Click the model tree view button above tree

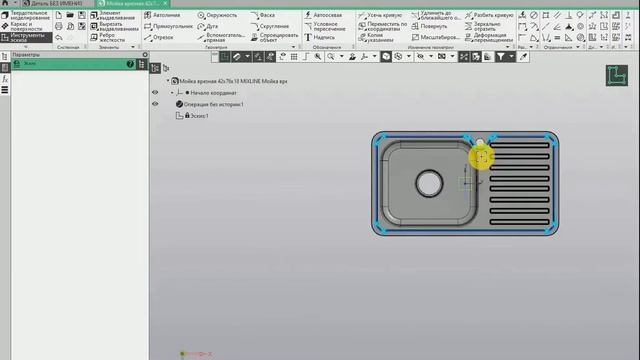coord(155,68)
